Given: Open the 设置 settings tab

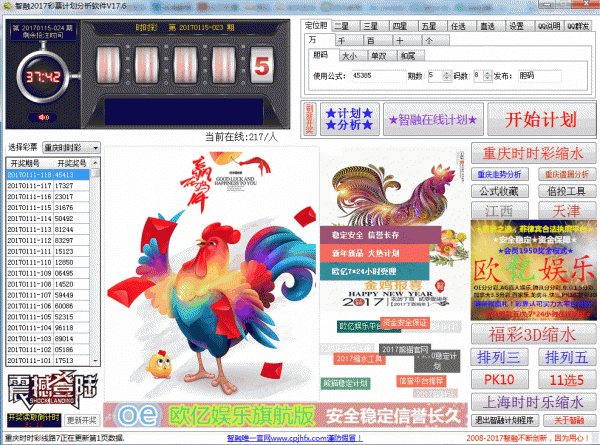Looking at the screenshot, I should [520, 26].
